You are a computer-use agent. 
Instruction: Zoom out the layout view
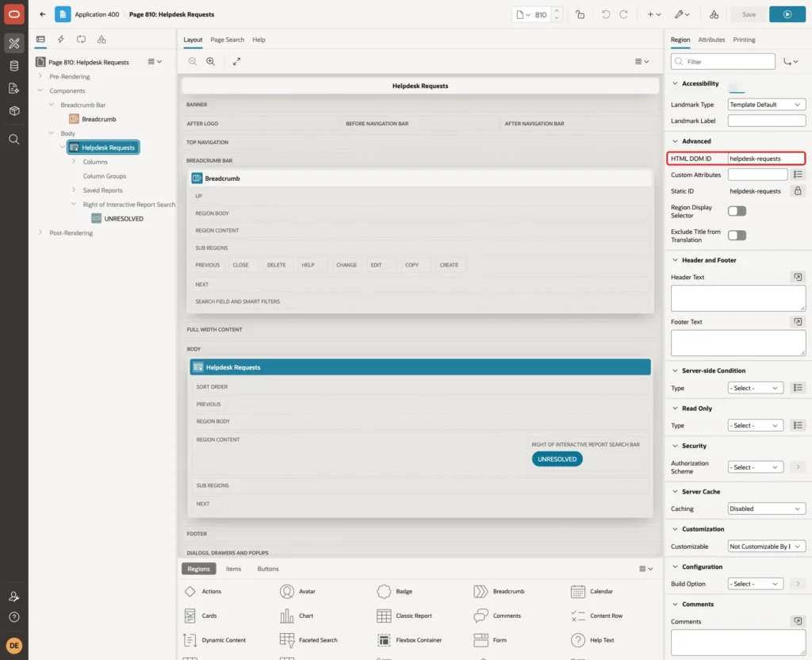[x=193, y=62]
